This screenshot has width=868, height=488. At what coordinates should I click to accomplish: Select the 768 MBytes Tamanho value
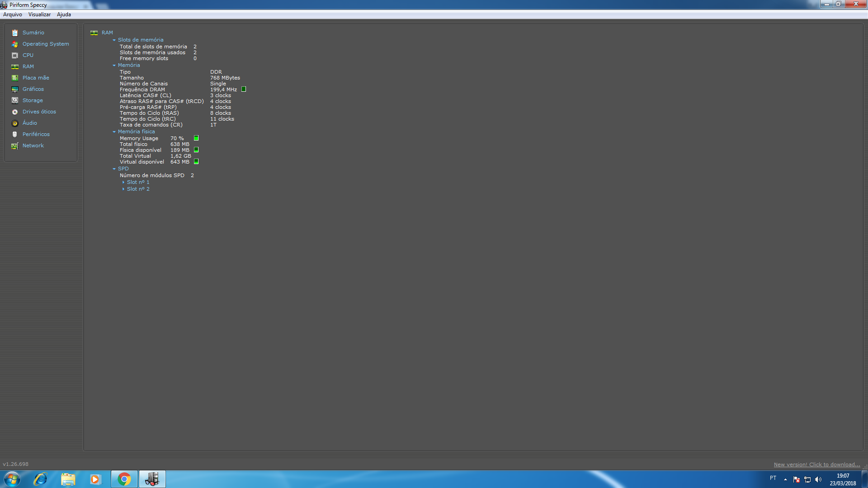pos(225,78)
